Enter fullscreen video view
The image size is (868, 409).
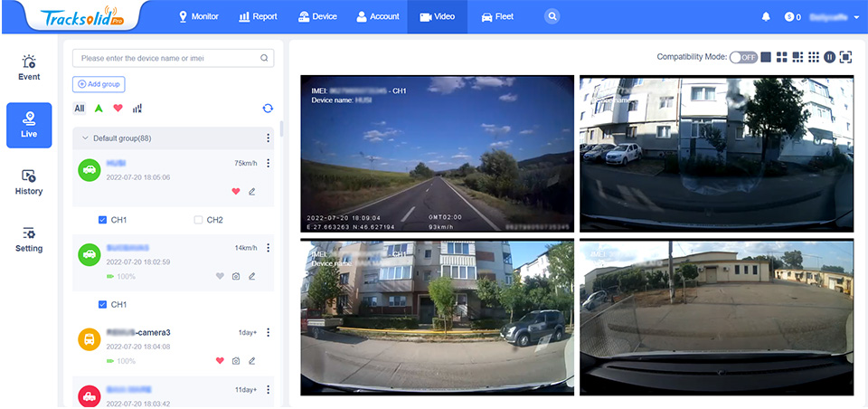click(x=845, y=57)
